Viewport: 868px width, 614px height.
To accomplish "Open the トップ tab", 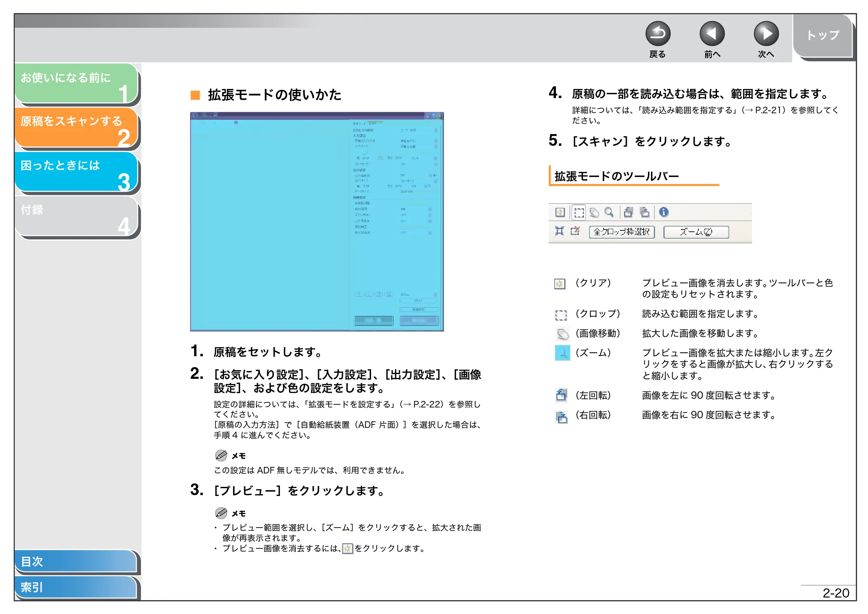I will tap(823, 36).
